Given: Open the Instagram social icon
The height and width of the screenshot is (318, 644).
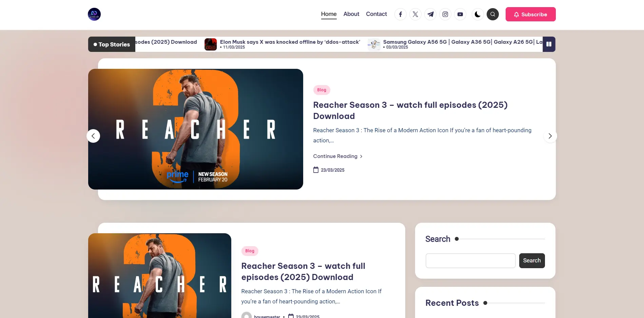Looking at the screenshot, I should (445, 14).
